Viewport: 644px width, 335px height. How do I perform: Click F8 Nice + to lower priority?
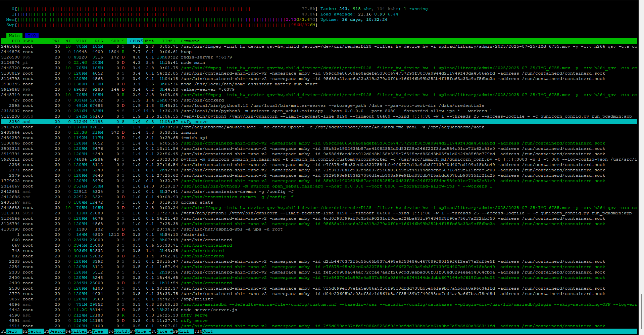coord(162,331)
